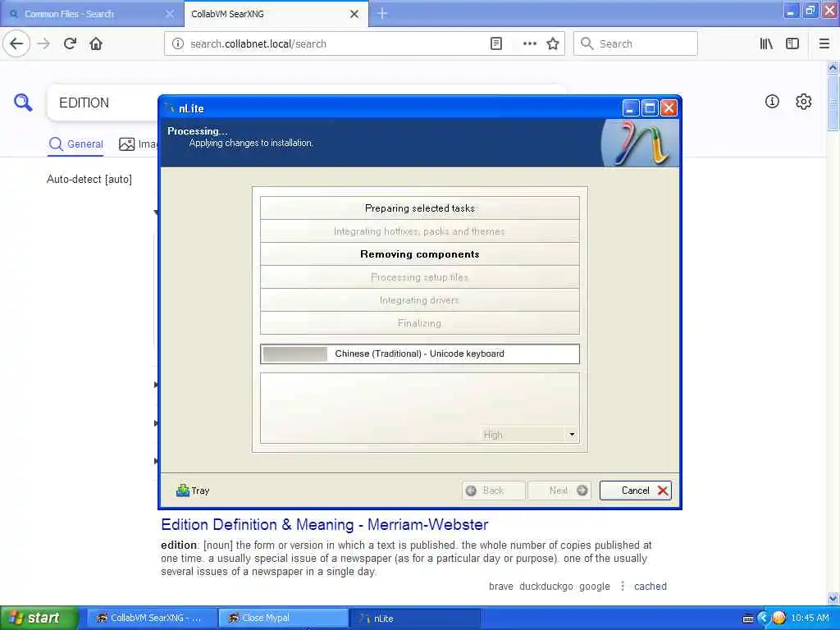Open Edition Definition Merriam-Webster result link

coord(325,524)
